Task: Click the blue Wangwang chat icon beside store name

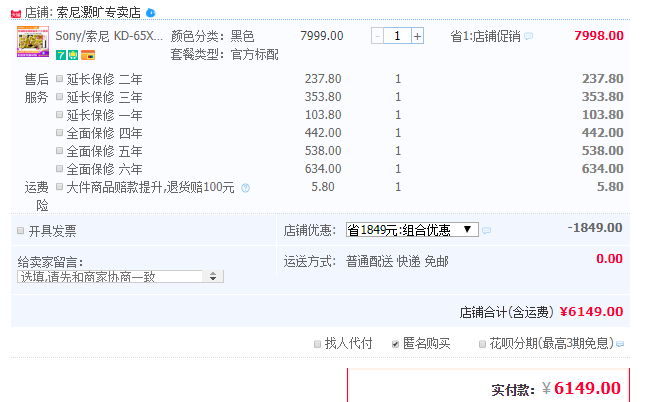Action: tap(151, 13)
